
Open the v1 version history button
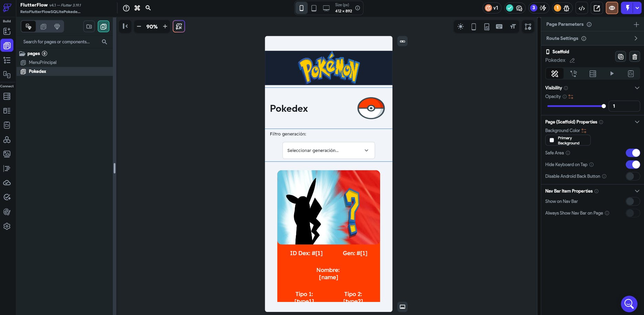coord(492,8)
